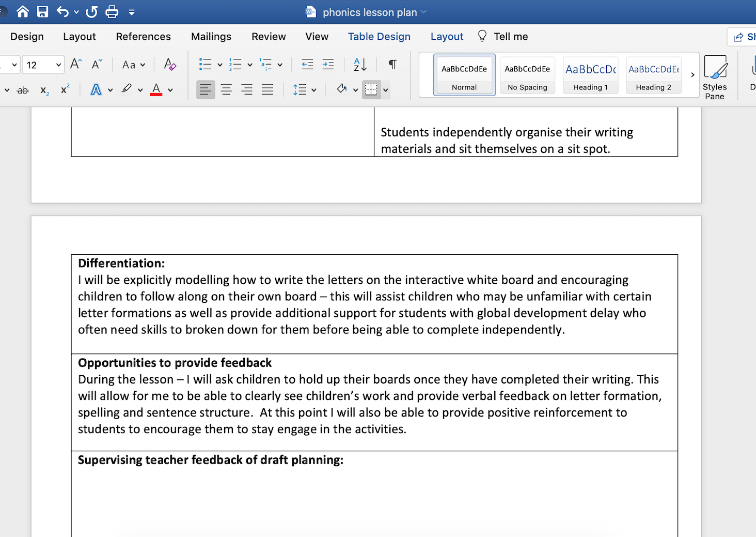Increase the paragraph indent
756x537 pixels.
(328, 64)
